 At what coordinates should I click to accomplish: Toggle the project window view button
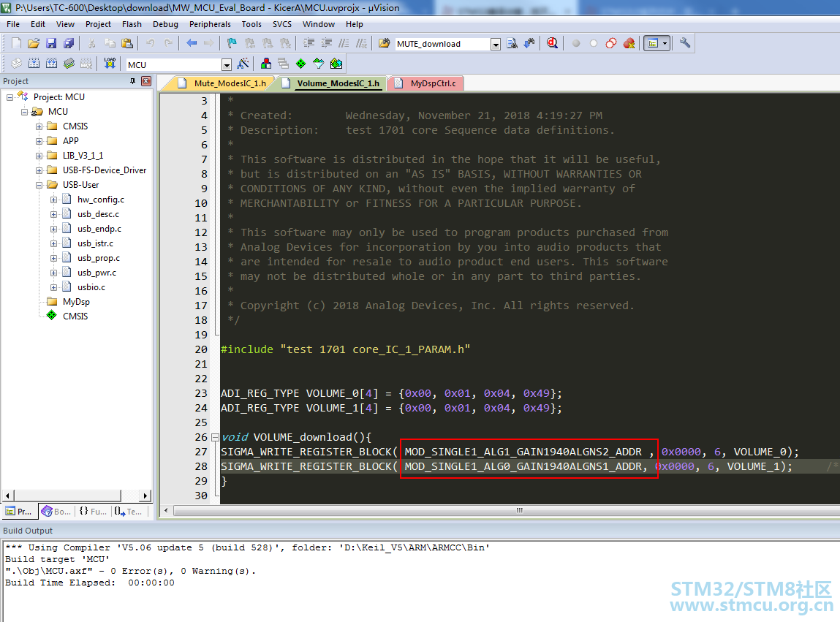click(653, 43)
